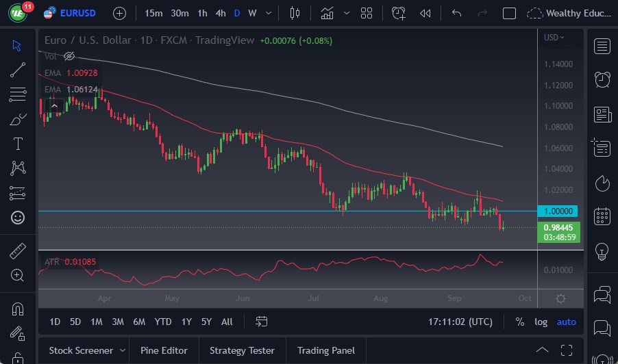Viewport: 618px width, 364px height.
Task: Open the candlestick chart style icon
Action: click(x=295, y=13)
